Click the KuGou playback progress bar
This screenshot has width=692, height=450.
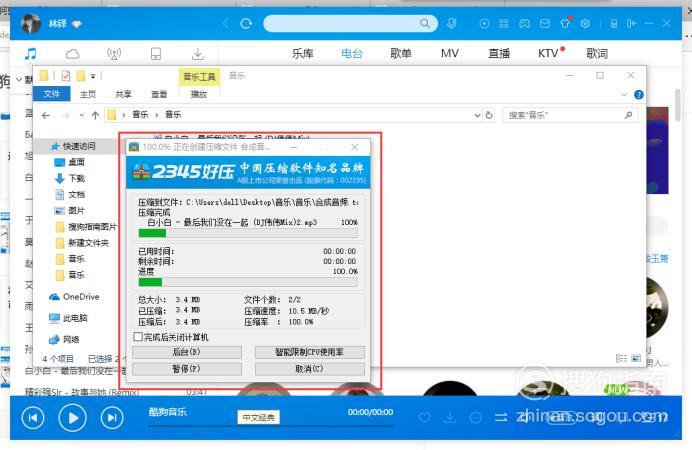(271, 426)
